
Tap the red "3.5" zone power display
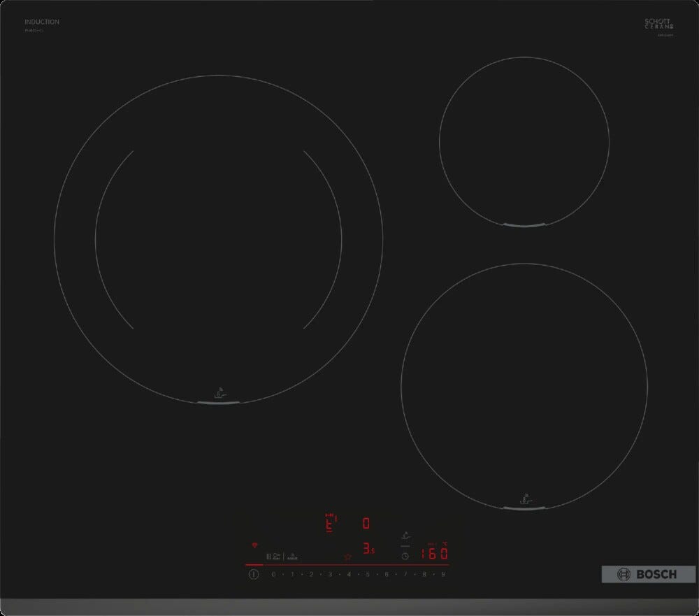tap(368, 549)
